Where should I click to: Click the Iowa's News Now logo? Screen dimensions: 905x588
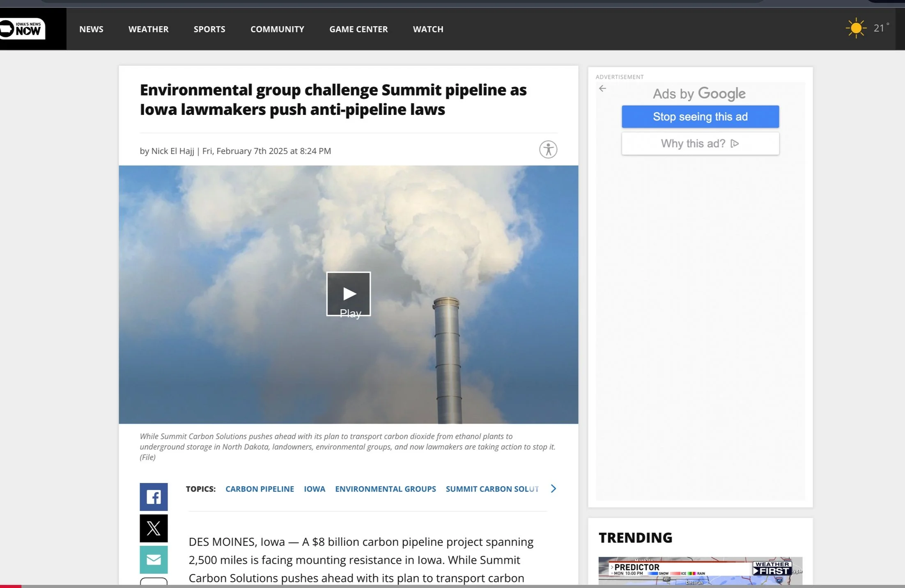23,29
